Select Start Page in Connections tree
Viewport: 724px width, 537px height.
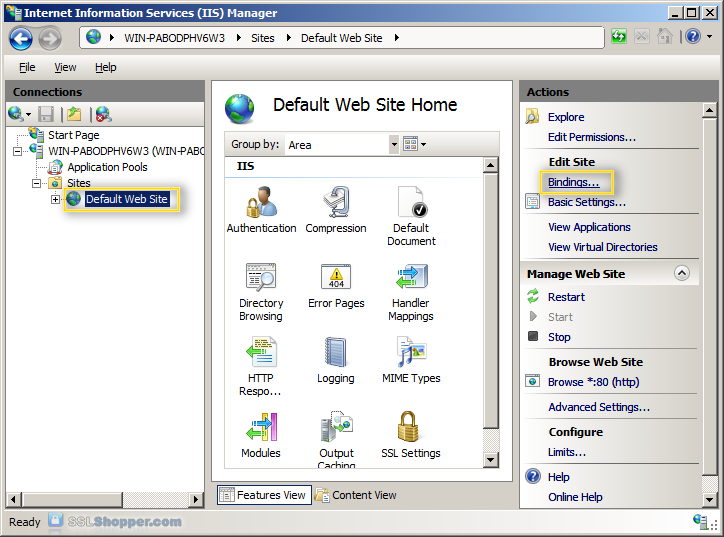73,135
